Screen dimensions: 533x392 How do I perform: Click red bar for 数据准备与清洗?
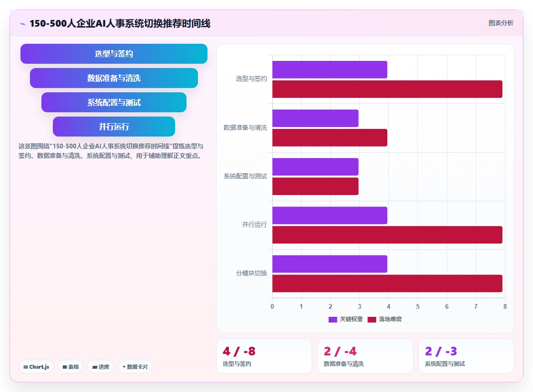[330, 137]
